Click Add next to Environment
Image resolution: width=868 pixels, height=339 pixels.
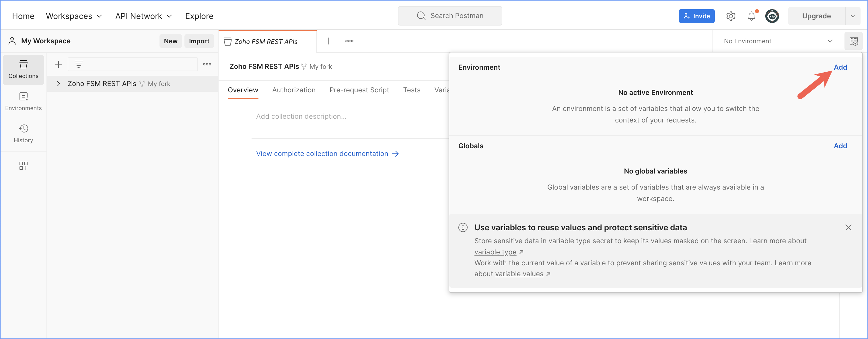point(840,67)
